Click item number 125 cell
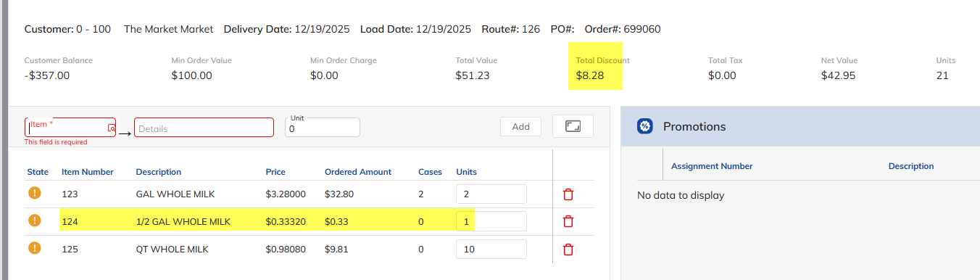 [x=70, y=249]
